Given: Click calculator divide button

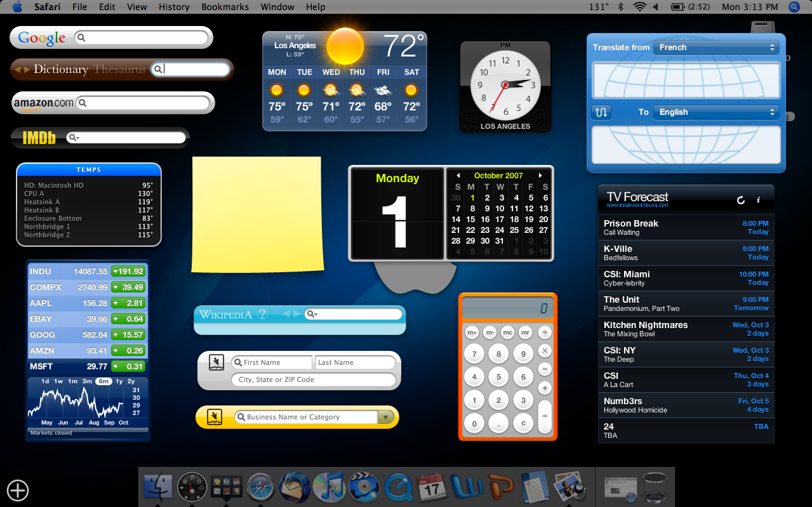Looking at the screenshot, I should [x=544, y=332].
